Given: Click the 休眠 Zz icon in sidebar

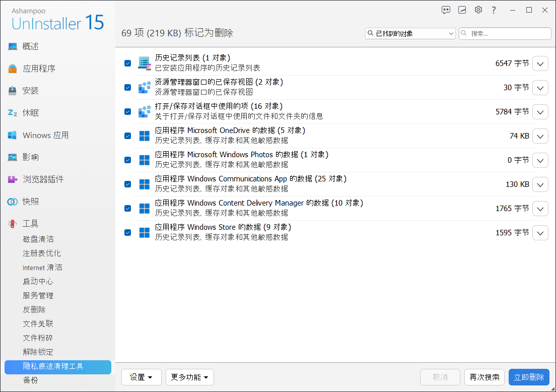Looking at the screenshot, I should (13, 113).
